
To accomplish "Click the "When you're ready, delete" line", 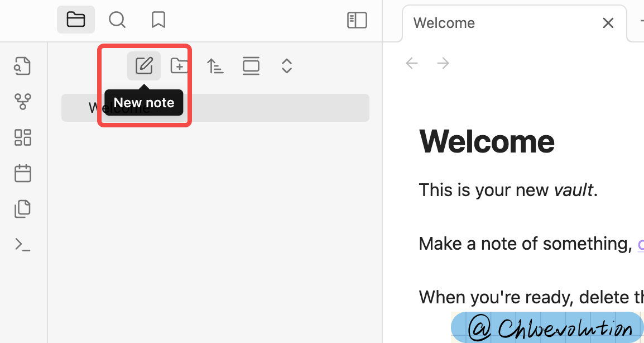I will pyautogui.click(x=531, y=297).
